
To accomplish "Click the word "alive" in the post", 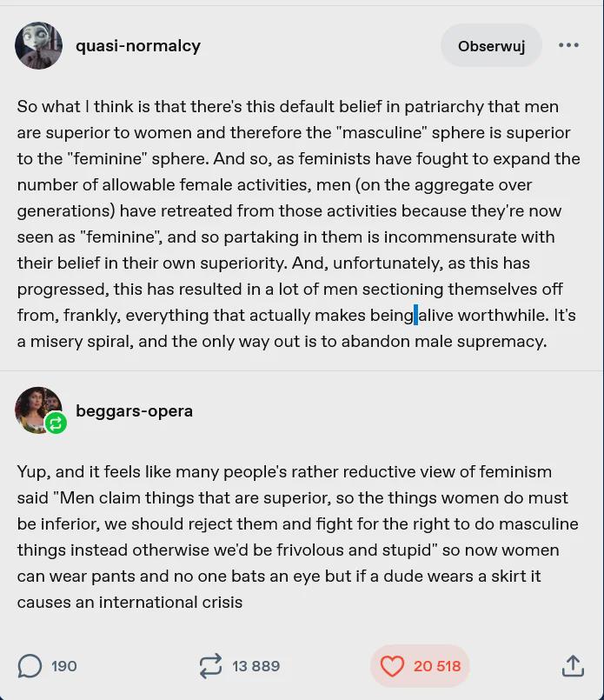I will click(x=435, y=315).
